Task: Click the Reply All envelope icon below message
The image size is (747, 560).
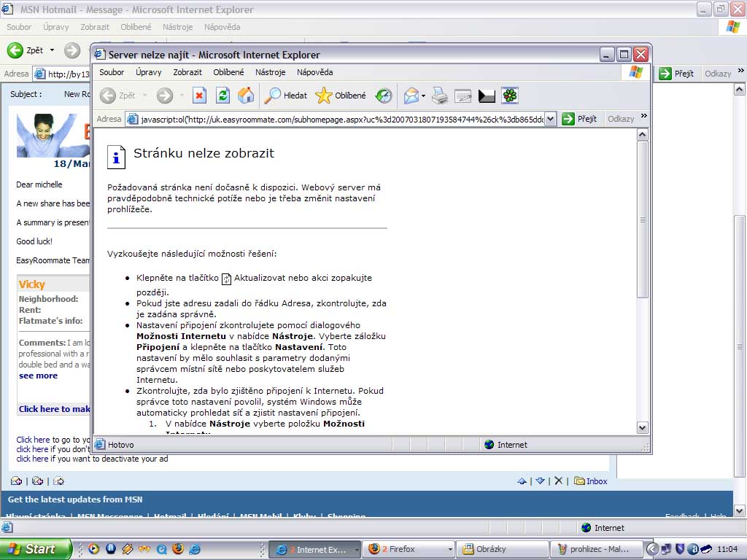Action: (38, 481)
